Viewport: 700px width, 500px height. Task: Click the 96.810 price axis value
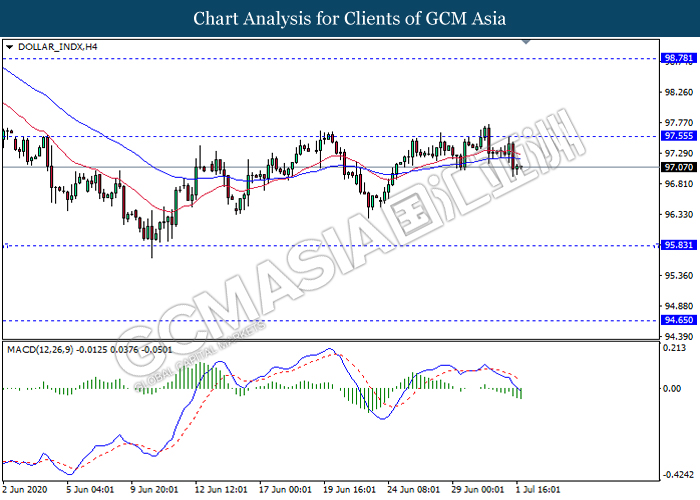[x=679, y=184]
